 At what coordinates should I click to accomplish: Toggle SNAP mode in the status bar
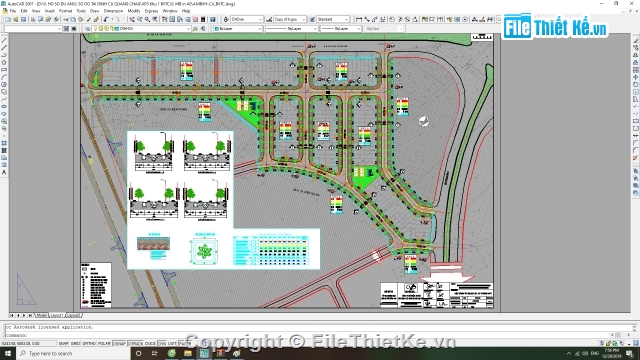pyautogui.click(x=63, y=344)
